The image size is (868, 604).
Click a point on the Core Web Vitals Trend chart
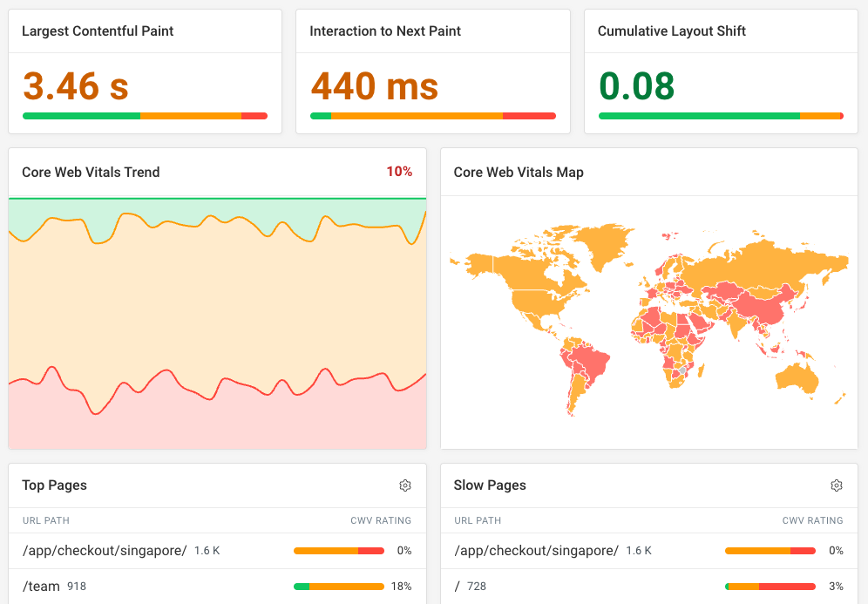[218, 322]
